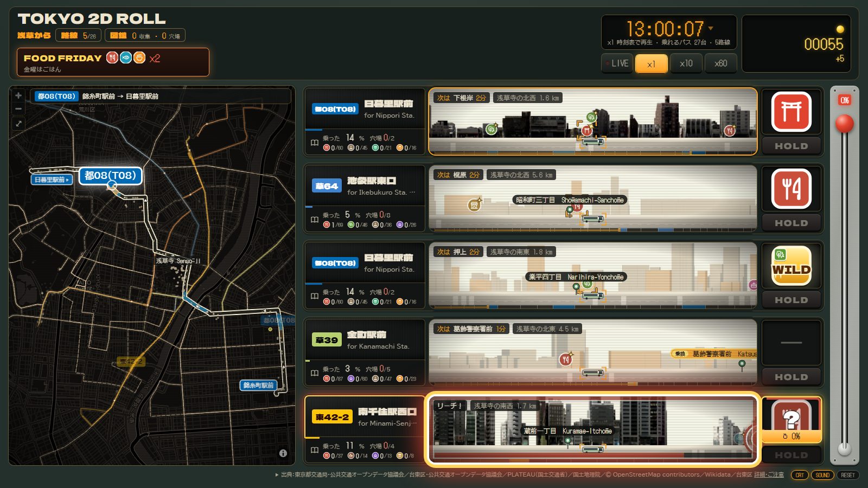Screen dimensions: 868x488
Task: Zoom out on the map
Action: click(18, 109)
